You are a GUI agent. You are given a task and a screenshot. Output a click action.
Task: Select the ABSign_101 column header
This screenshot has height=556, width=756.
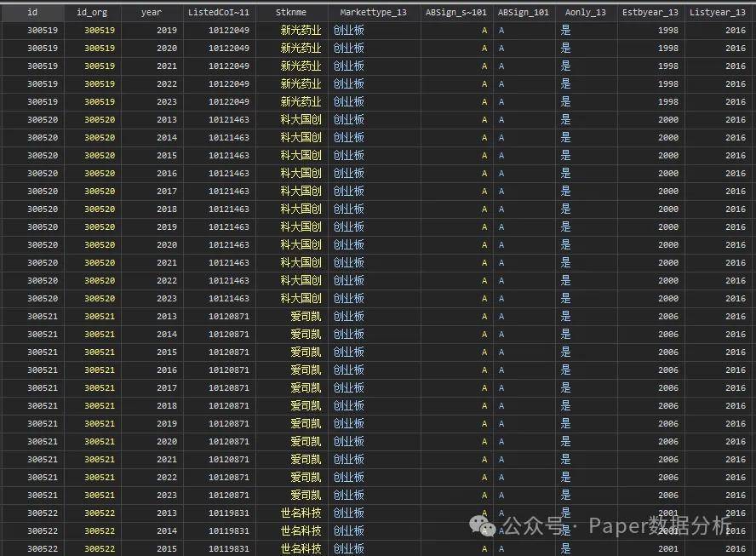524,13
